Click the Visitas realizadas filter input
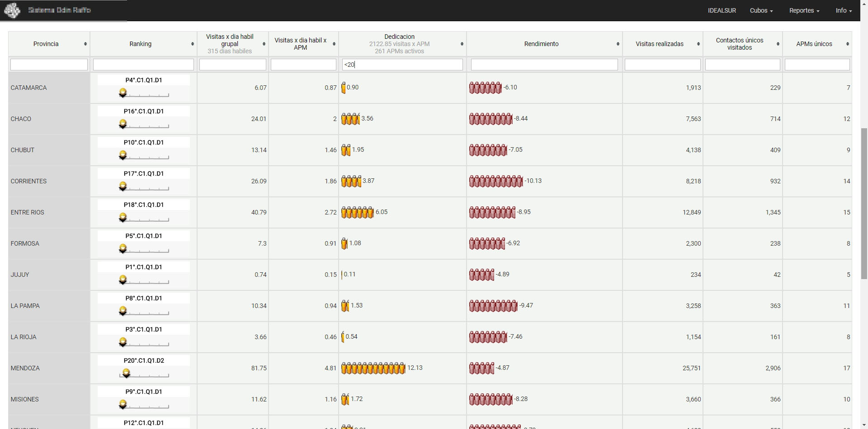This screenshot has width=868, height=429. (x=663, y=65)
